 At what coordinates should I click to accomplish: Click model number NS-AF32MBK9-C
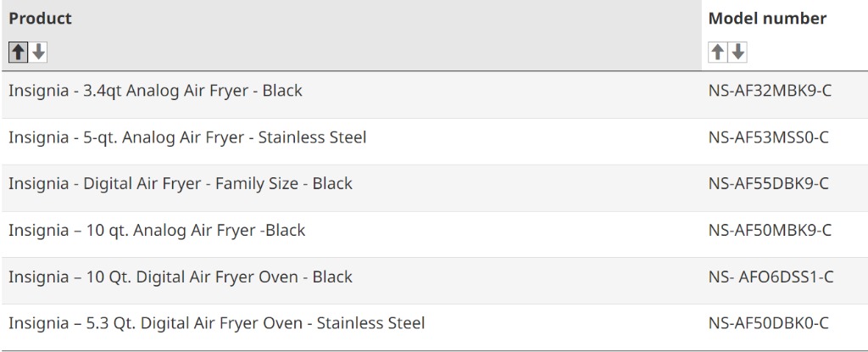(x=770, y=91)
